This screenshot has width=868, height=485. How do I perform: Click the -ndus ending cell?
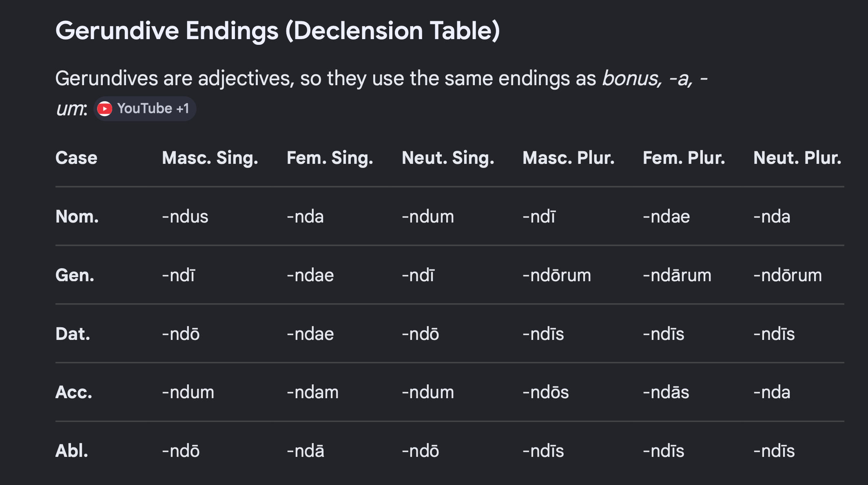[x=185, y=216]
